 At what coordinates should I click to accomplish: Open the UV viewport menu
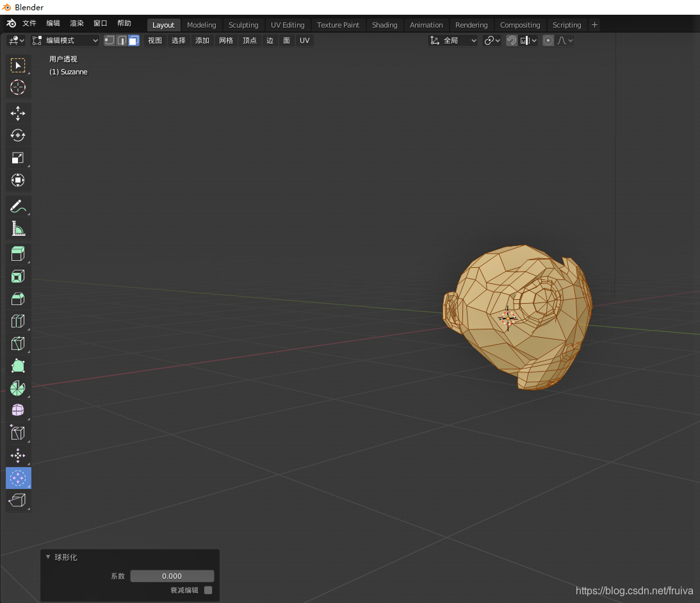click(304, 40)
